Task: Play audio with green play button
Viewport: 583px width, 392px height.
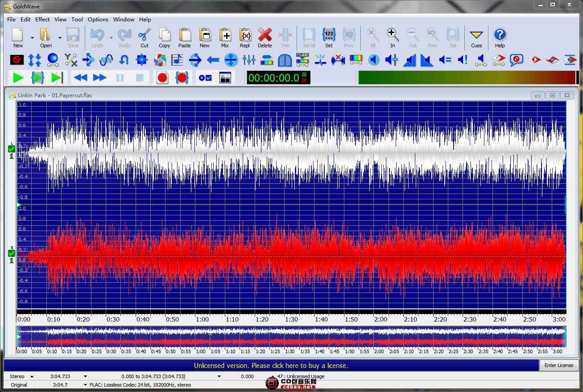Action: click(18, 78)
